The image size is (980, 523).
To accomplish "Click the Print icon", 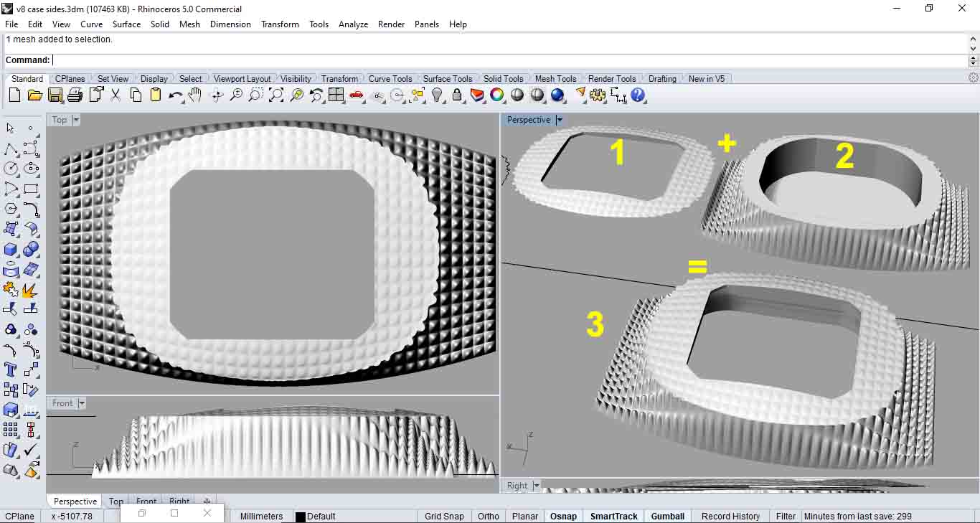I will (75, 95).
